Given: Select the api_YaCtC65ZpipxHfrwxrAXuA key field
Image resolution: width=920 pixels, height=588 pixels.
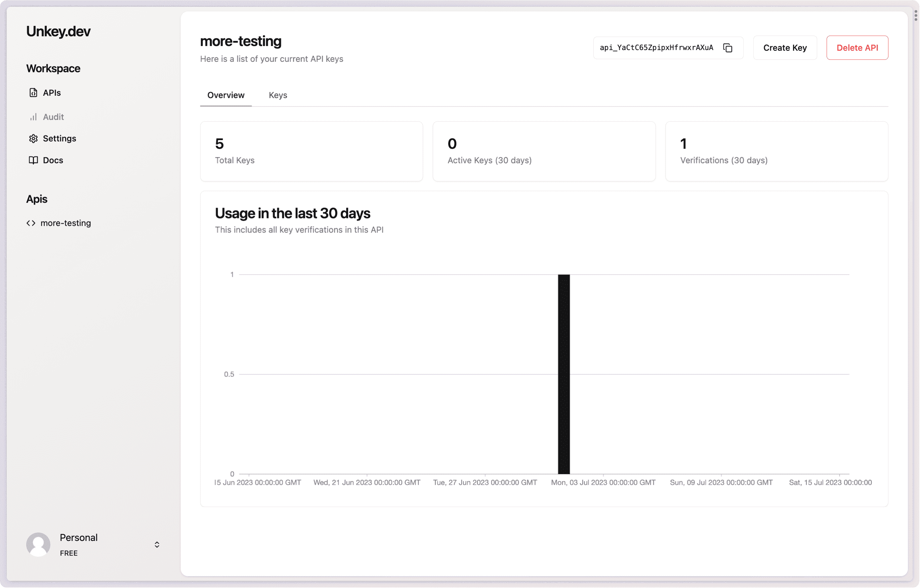Looking at the screenshot, I should tap(656, 48).
